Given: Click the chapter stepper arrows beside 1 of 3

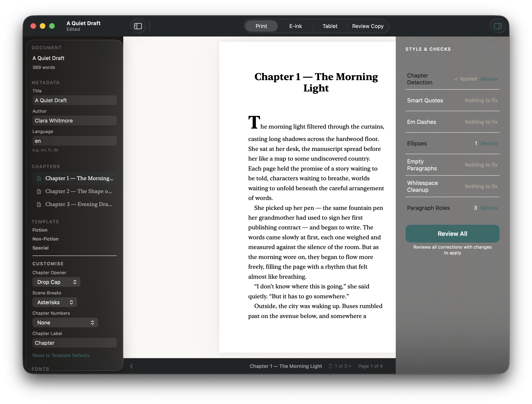Looking at the screenshot, I should (330, 366).
